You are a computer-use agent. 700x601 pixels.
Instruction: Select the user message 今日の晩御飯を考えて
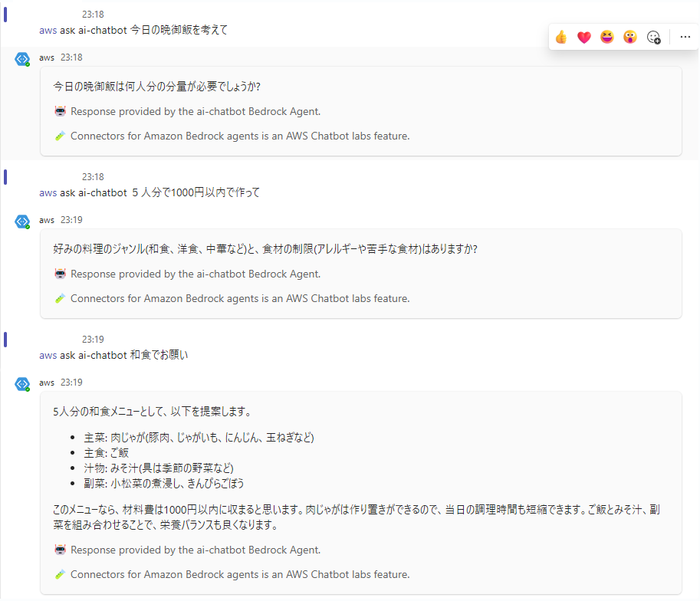point(179,31)
